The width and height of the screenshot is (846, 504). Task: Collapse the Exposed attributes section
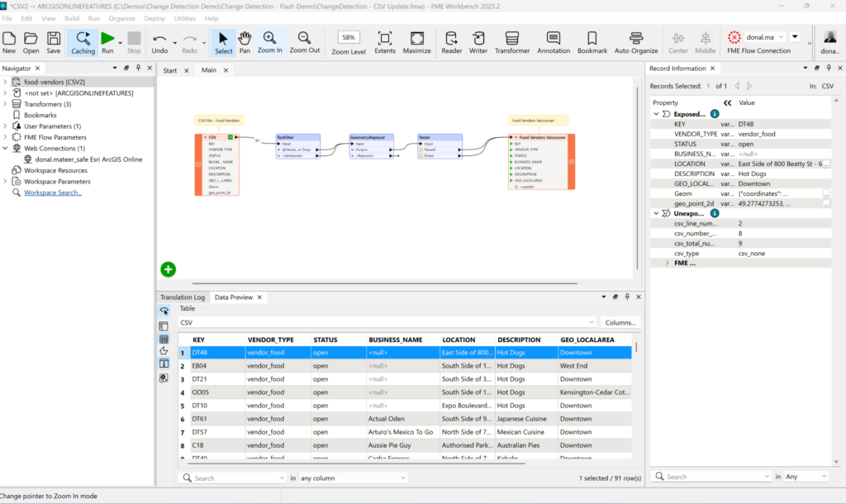(656, 114)
